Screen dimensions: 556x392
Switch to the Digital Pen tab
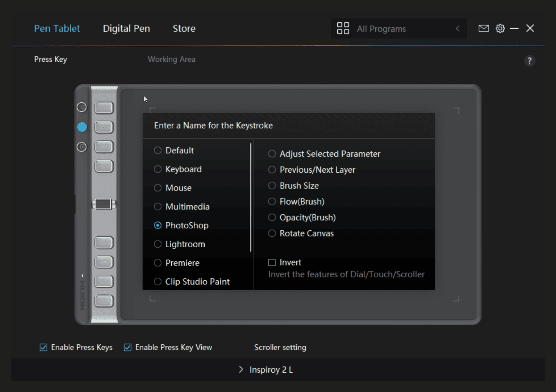126,28
